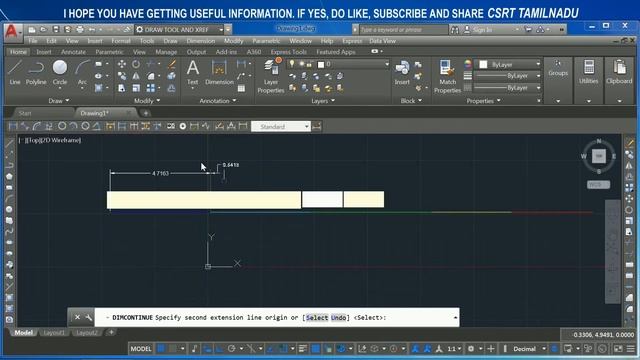Open the Groups panel

pyautogui.click(x=558, y=68)
